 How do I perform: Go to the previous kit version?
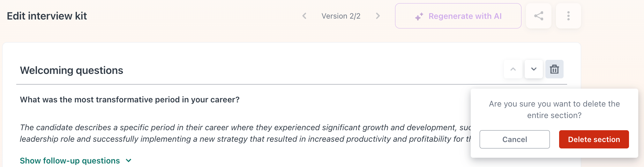pyautogui.click(x=304, y=16)
